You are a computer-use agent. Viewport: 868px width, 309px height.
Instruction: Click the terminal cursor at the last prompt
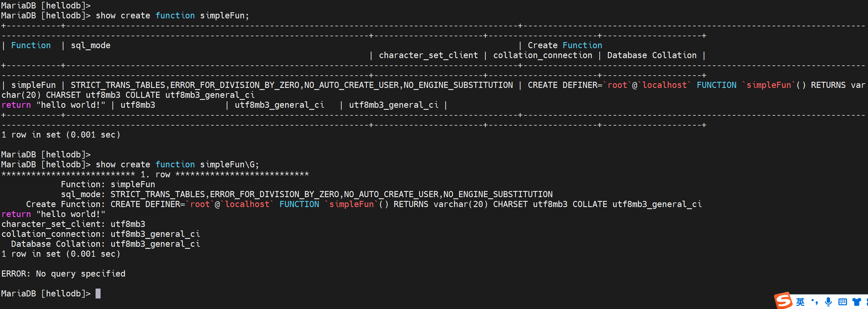[98, 294]
